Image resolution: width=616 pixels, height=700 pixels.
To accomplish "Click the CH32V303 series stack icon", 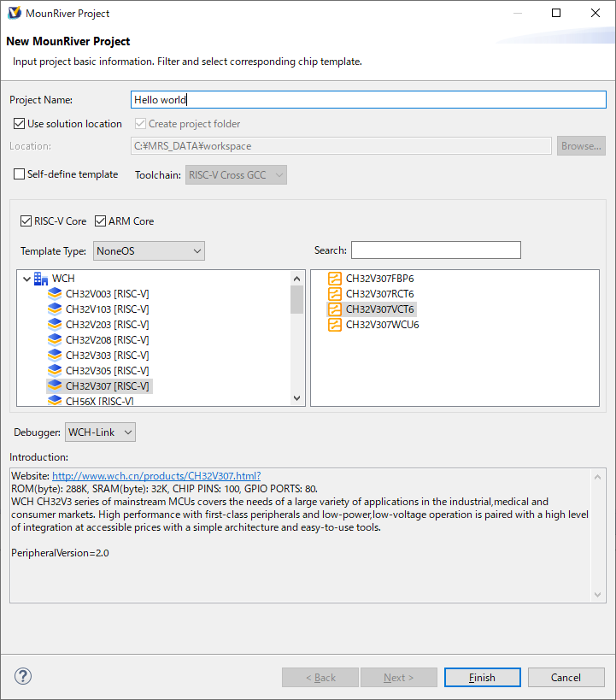I will 55,356.
